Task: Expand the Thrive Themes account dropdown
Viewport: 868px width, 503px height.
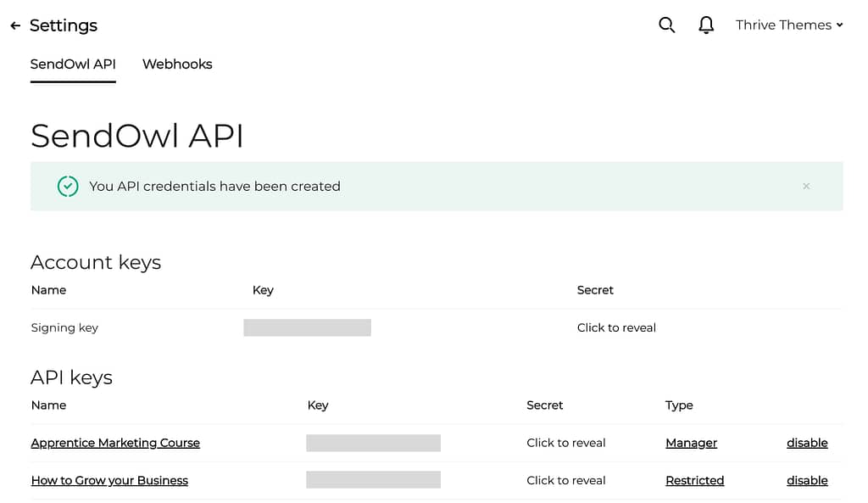Action: (789, 25)
